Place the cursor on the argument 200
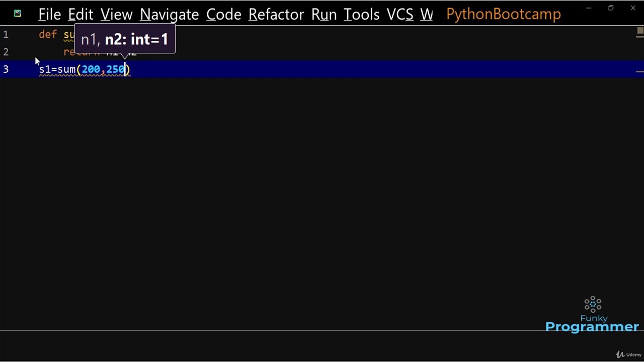The image size is (644, 362). [91, 69]
